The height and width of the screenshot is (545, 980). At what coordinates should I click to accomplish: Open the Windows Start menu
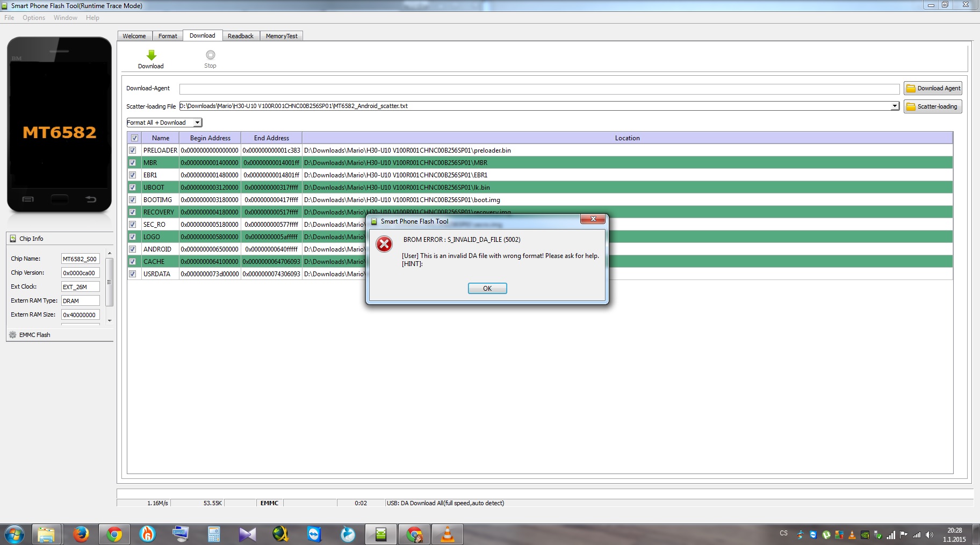click(15, 534)
